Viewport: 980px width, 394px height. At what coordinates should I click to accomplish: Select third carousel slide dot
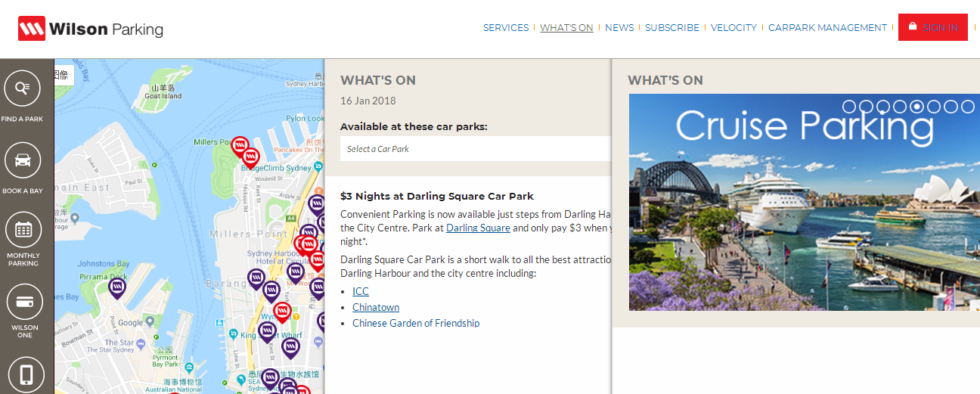[x=883, y=107]
